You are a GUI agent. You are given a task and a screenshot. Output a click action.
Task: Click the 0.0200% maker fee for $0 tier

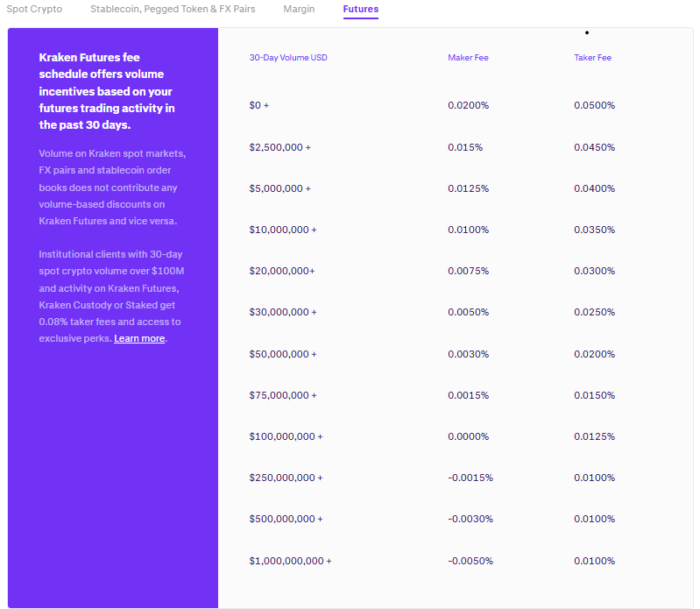pos(469,105)
